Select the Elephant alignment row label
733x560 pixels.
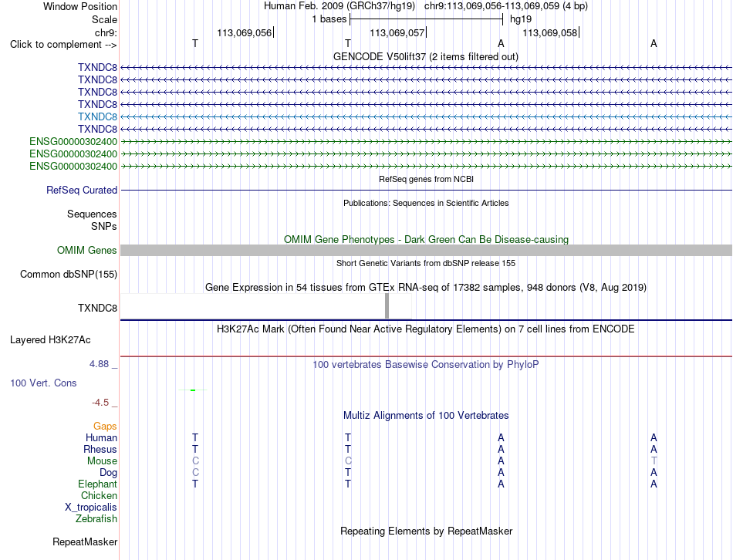pyautogui.click(x=97, y=484)
